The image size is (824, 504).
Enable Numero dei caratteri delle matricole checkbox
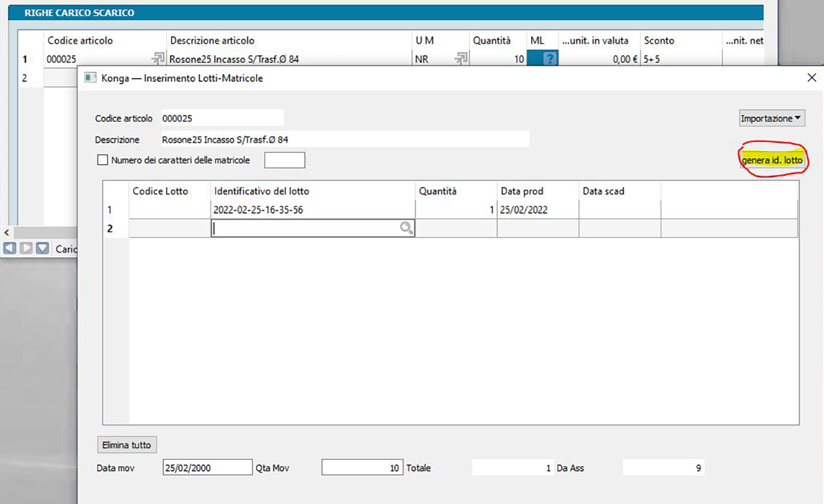click(x=103, y=160)
